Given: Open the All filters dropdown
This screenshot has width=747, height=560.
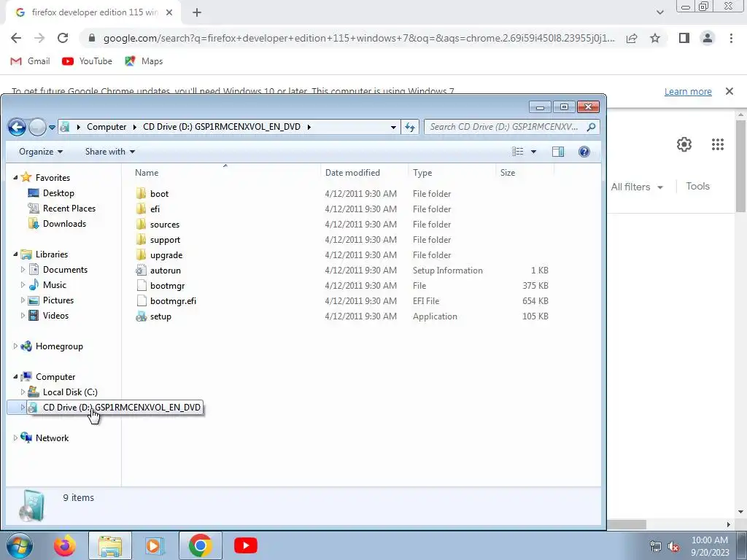Looking at the screenshot, I should 637,187.
